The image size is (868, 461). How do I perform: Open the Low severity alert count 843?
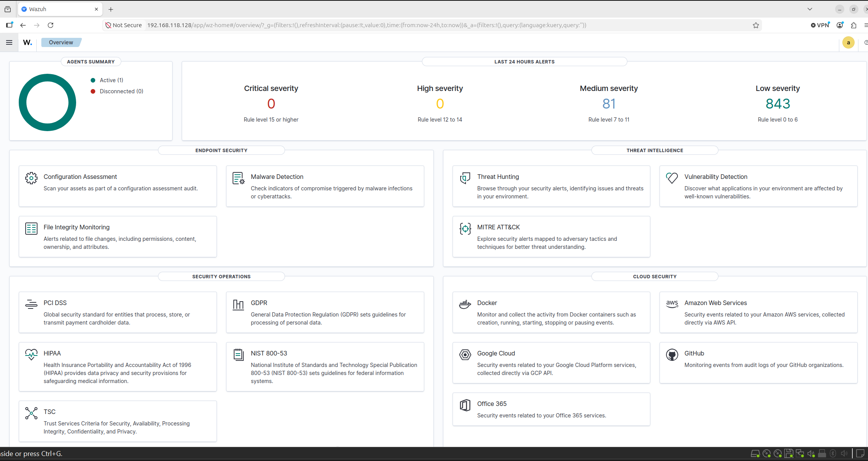pos(778,104)
